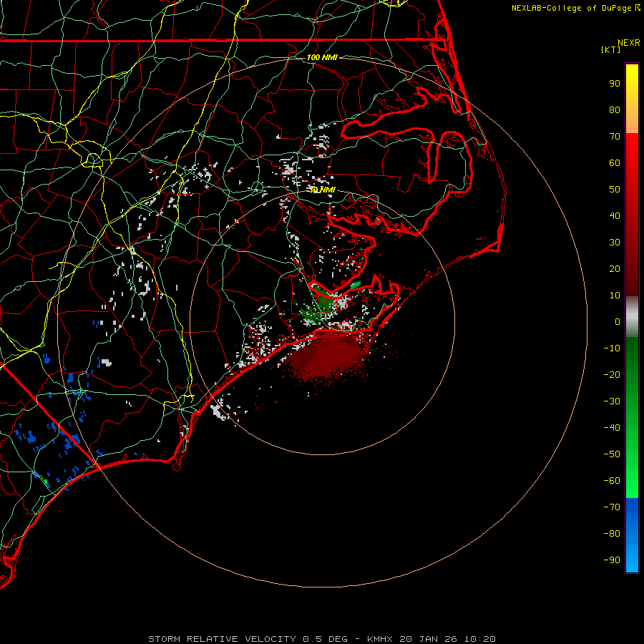This screenshot has height=644, width=644.
Task: Click the 50 NMI range ring label
Action: pyautogui.click(x=322, y=190)
